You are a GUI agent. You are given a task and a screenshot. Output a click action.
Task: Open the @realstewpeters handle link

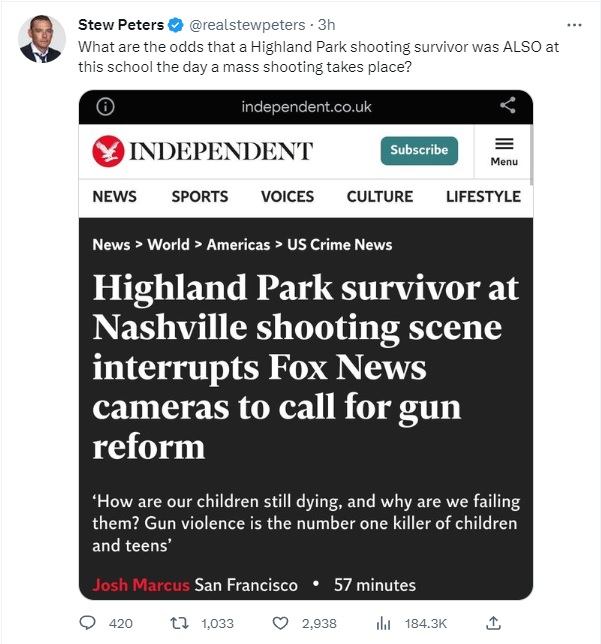click(247, 25)
